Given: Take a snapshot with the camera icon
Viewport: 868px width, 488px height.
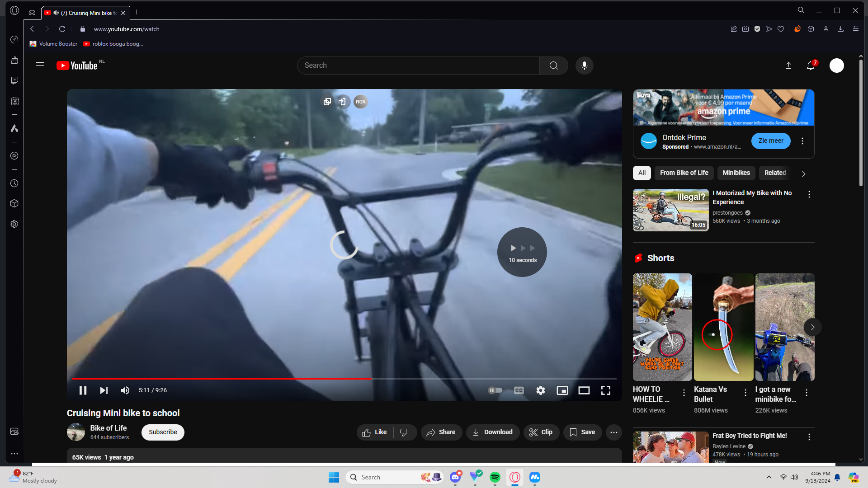Looking at the screenshot, I should (x=745, y=29).
